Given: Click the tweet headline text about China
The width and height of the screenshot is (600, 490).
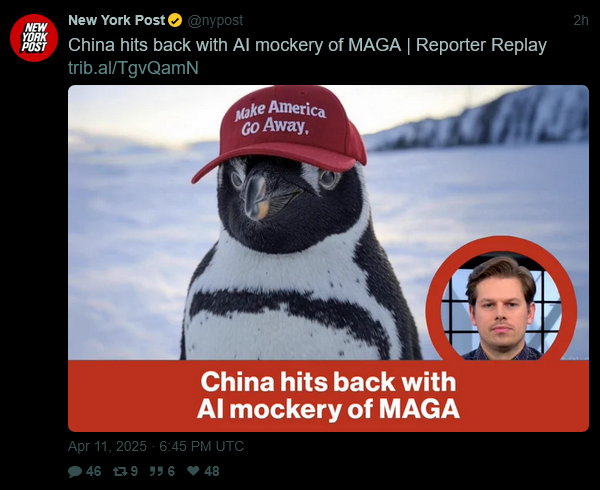Looking at the screenshot, I should (307, 45).
